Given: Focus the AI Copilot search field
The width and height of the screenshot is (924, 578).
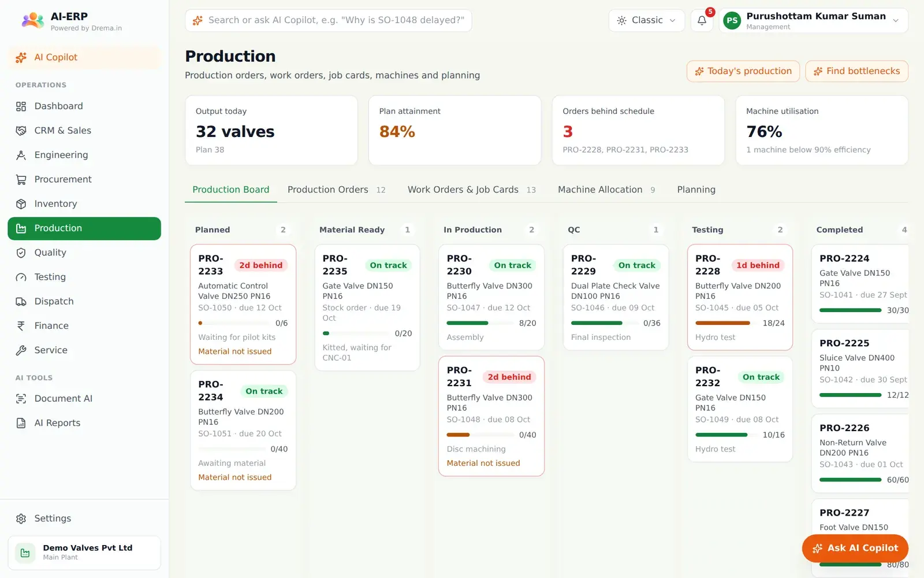Looking at the screenshot, I should [328, 20].
